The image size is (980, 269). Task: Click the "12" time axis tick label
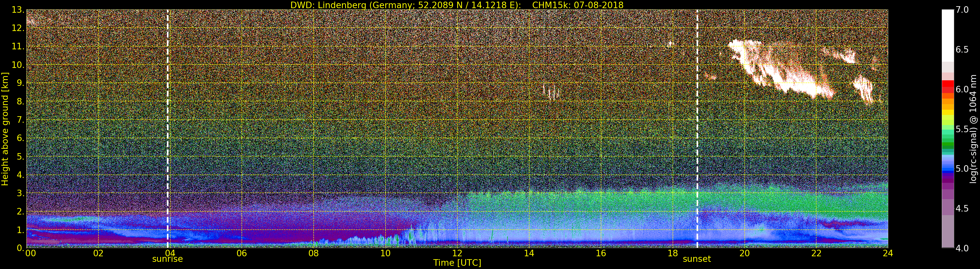pos(457,253)
